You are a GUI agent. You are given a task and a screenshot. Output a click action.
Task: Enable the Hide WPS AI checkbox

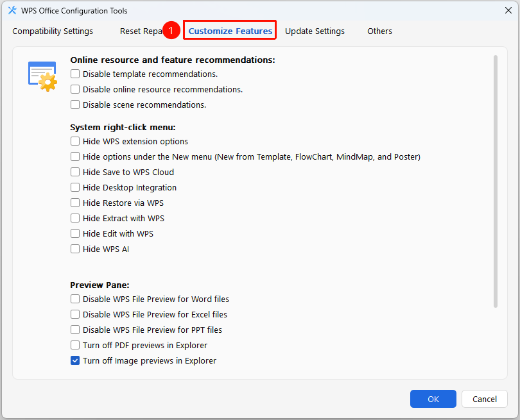75,249
